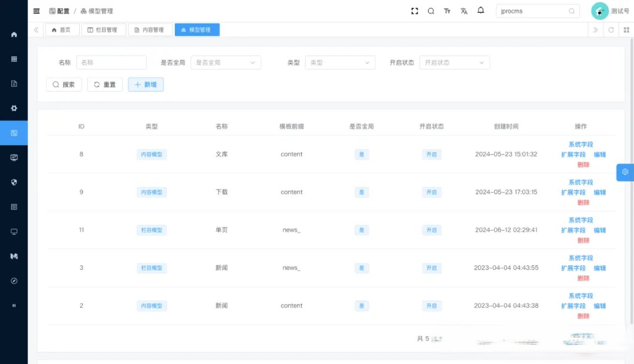Open the gear settings icon in sidebar
The image size is (634, 364).
pyautogui.click(x=14, y=109)
